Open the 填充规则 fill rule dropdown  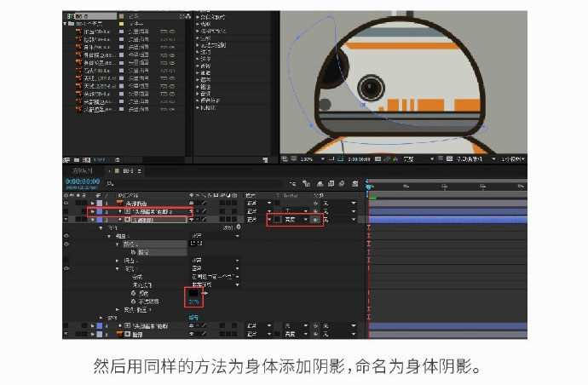[x=216, y=284]
